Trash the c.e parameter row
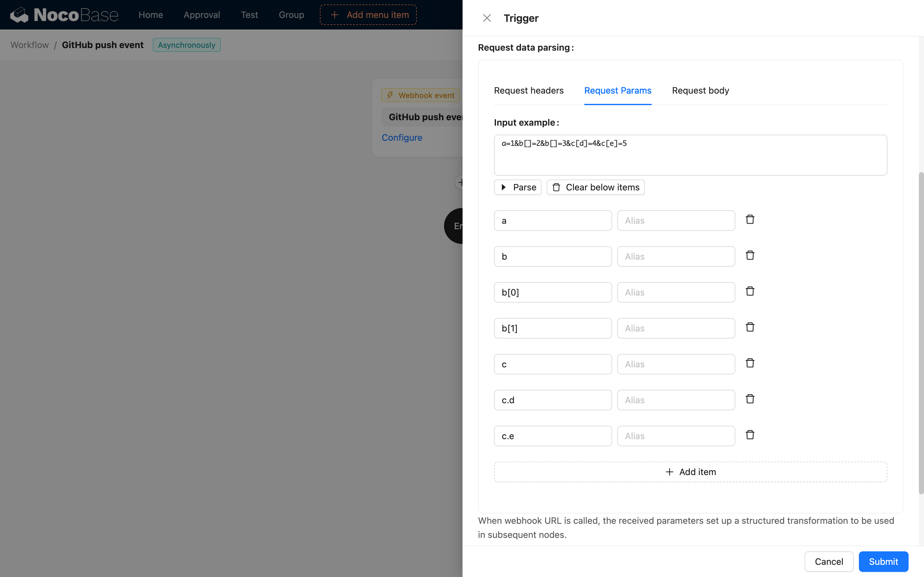The height and width of the screenshot is (577, 924). 750,435
